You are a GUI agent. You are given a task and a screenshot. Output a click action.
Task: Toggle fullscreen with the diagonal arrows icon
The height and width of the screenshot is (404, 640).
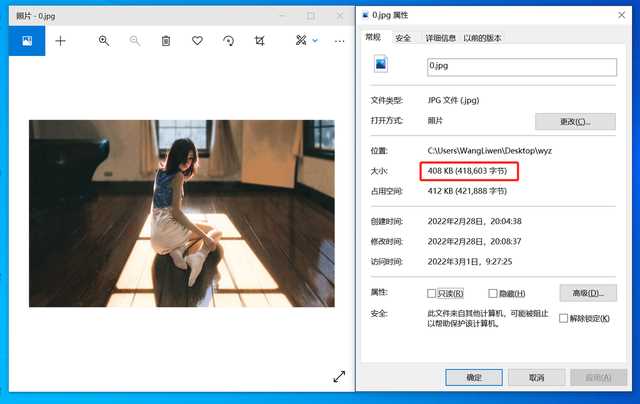tap(339, 376)
